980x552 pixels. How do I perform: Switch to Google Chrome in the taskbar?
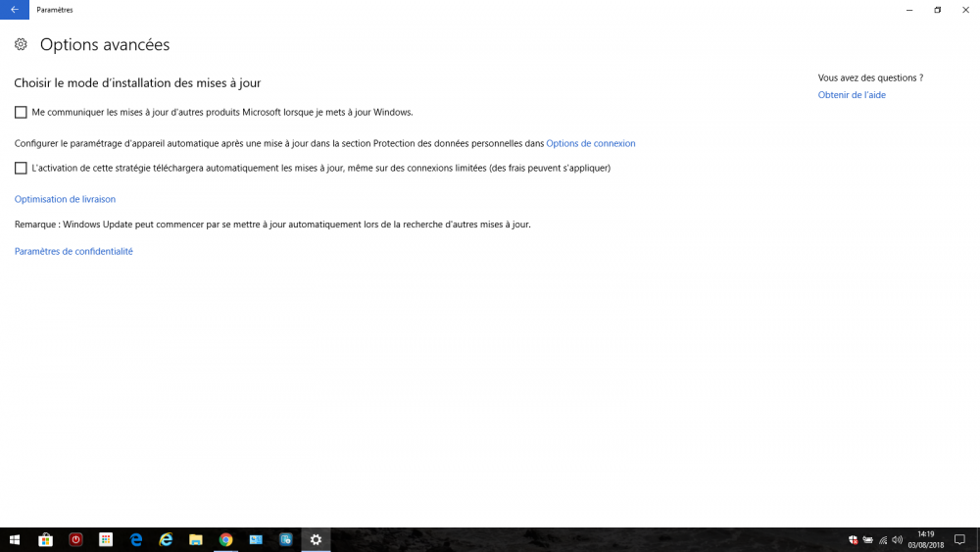[x=225, y=539]
